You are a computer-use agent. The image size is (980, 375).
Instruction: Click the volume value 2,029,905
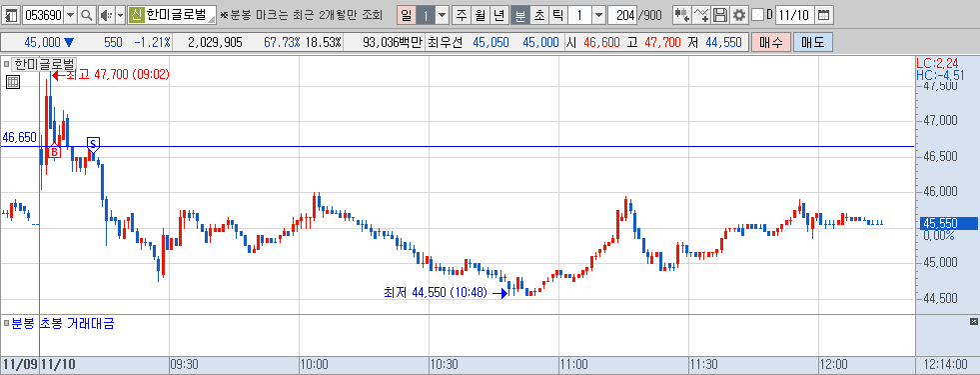coord(215,43)
